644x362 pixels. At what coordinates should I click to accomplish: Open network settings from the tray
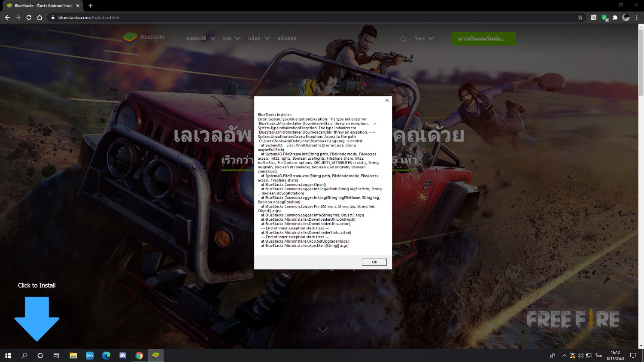pos(589,356)
